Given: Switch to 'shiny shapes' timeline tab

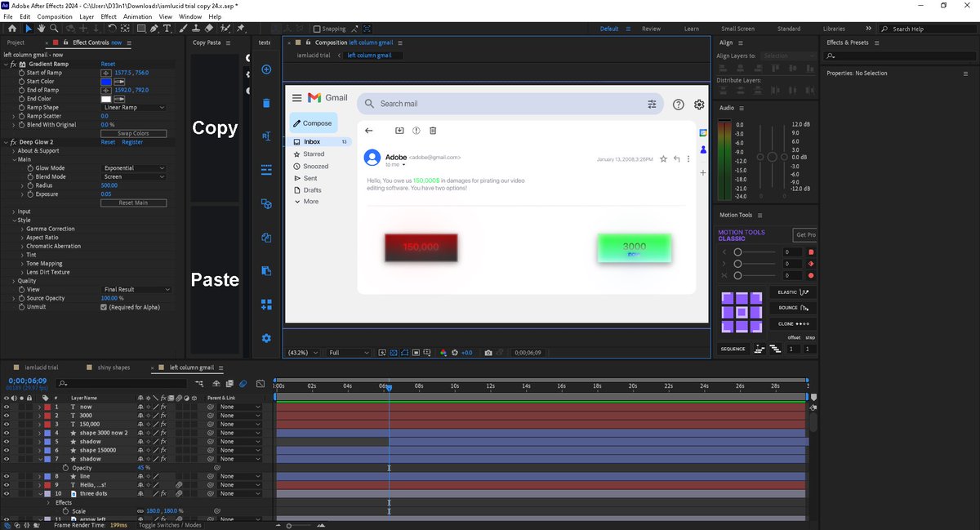Looking at the screenshot, I should click(x=114, y=367).
